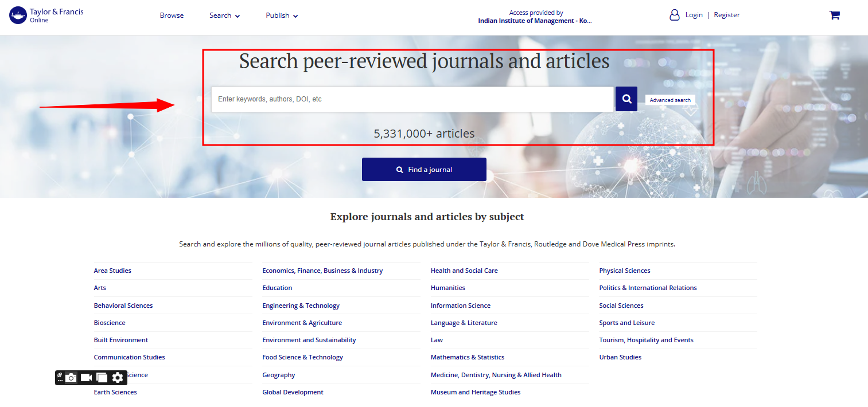Open the Politics & International Relations subject

coord(648,288)
